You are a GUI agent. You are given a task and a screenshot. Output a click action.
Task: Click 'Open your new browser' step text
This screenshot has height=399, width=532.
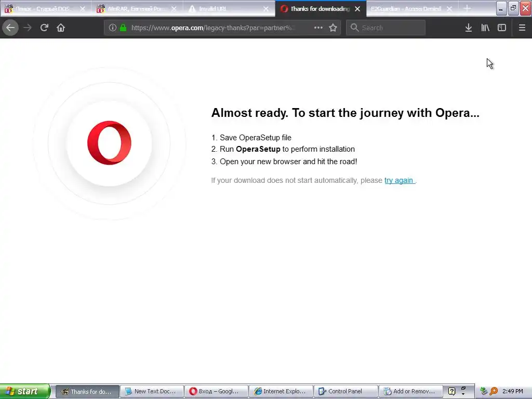click(288, 162)
